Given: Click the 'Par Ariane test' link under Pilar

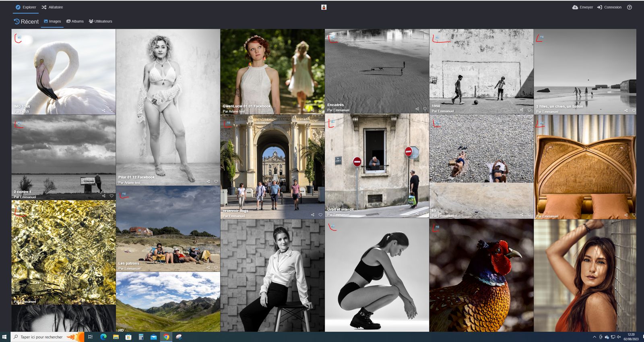Looking at the screenshot, I should [129, 182].
